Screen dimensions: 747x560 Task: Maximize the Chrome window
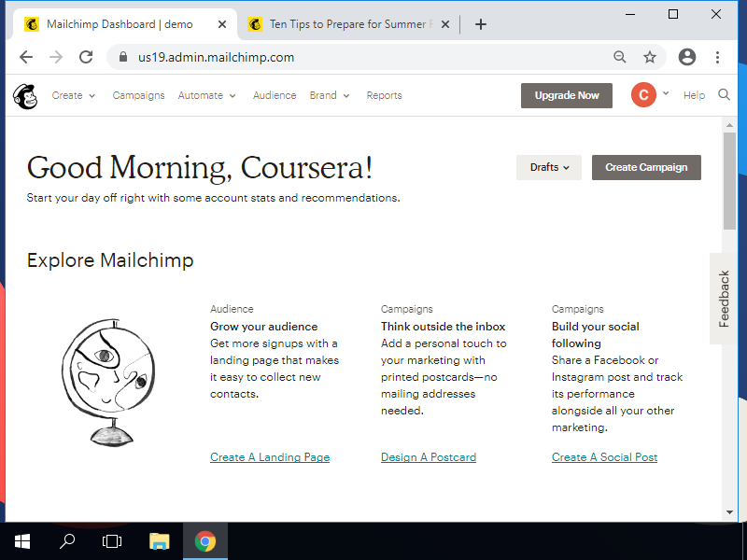[x=673, y=14]
